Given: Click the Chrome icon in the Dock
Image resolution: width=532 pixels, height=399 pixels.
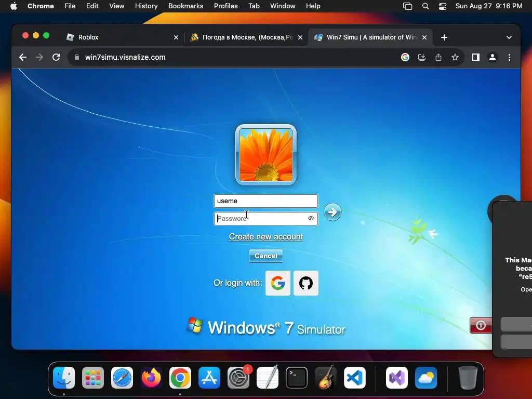Looking at the screenshot, I should 180,378.
